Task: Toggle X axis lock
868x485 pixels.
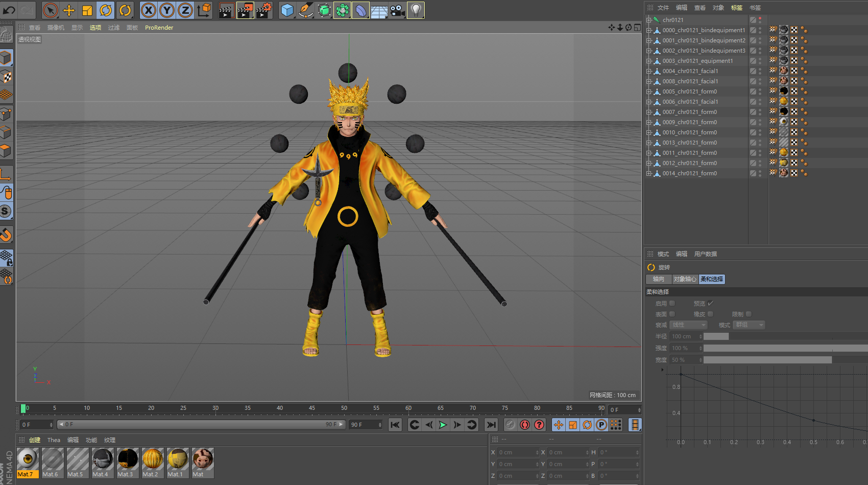Action: tap(148, 10)
